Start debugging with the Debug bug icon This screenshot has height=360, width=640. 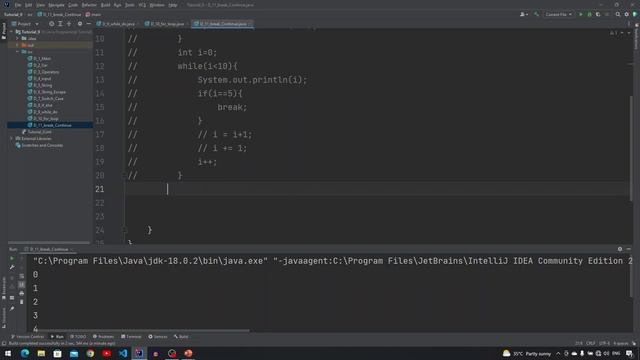(589, 14)
